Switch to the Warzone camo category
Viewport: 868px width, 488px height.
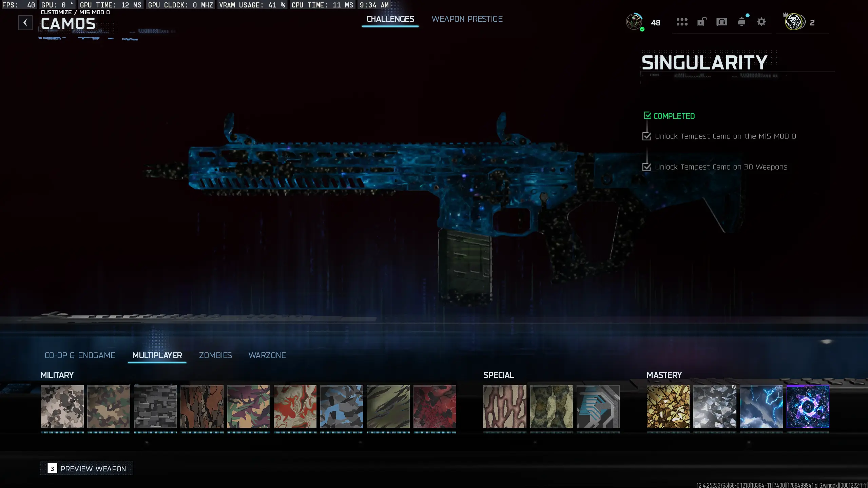[x=267, y=355]
